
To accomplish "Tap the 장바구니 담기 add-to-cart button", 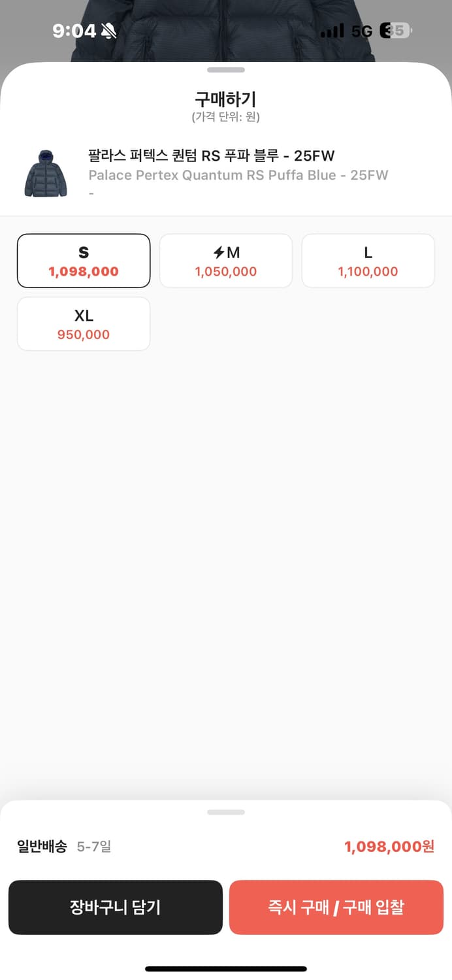I will [x=116, y=907].
